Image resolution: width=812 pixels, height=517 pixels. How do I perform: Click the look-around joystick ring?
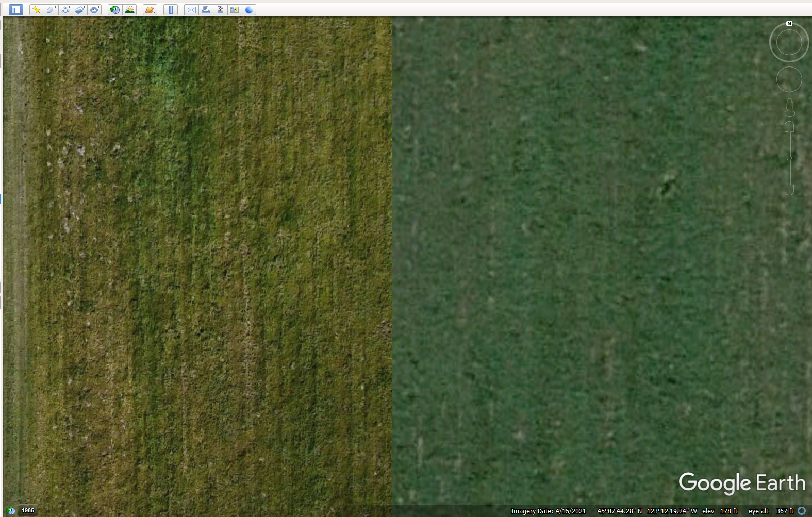click(x=789, y=43)
